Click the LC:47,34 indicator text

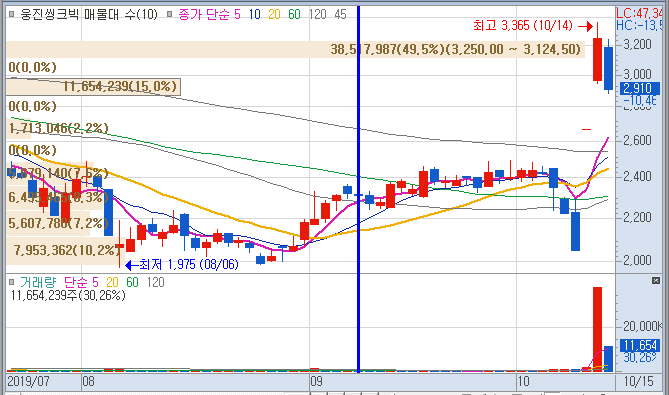coord(640,13)
